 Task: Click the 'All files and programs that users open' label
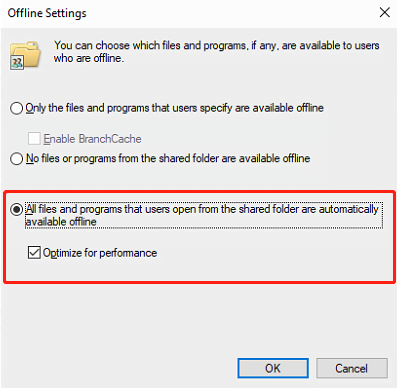[x=202, y=209]
